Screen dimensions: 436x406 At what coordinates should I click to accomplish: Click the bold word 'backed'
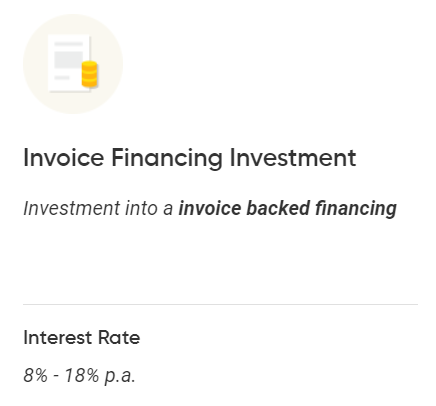click(278, 208)
